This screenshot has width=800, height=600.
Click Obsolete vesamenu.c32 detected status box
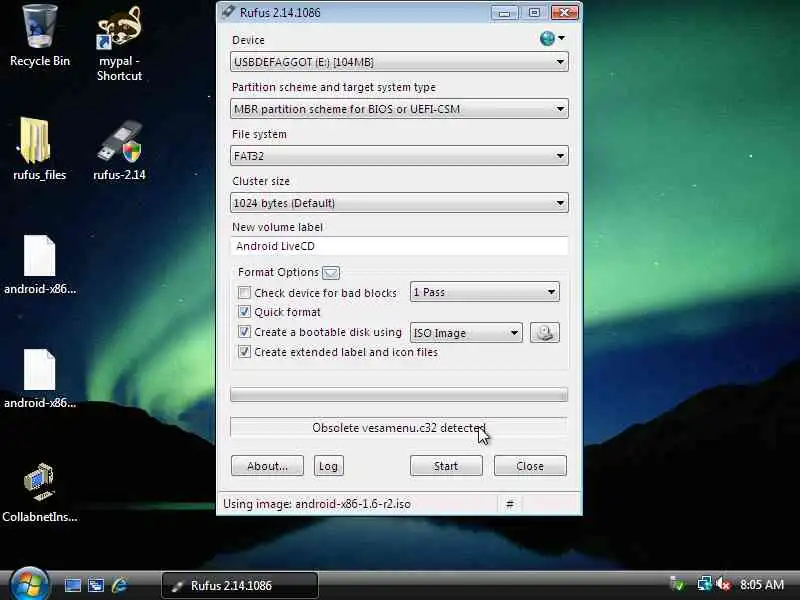coord(399,428)
